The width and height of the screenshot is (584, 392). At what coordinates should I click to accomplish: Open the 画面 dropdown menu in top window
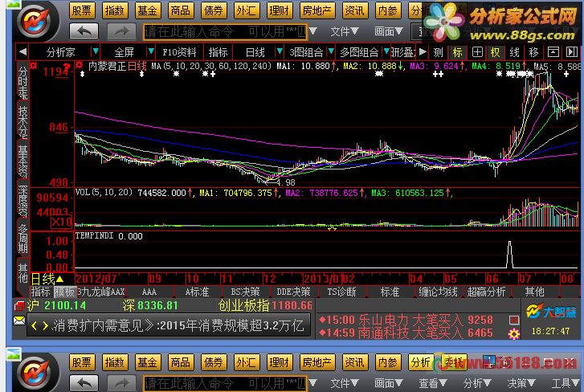[389, 31]
